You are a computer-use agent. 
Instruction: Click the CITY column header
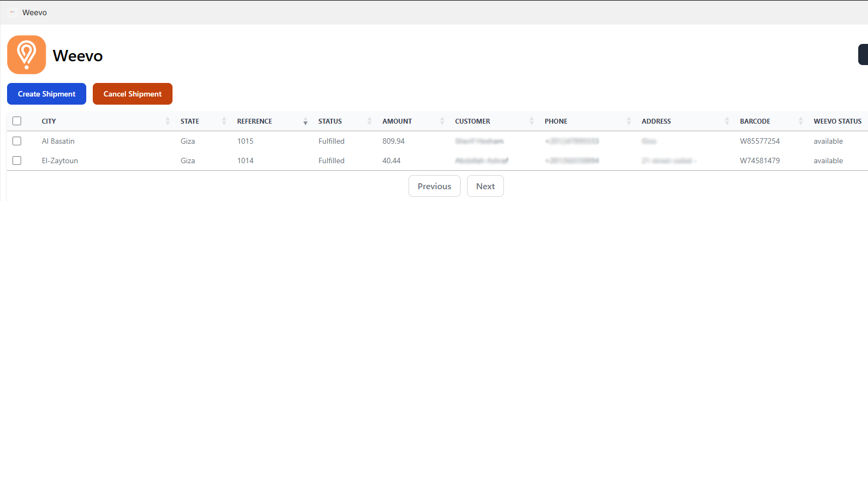coord(49,121)
